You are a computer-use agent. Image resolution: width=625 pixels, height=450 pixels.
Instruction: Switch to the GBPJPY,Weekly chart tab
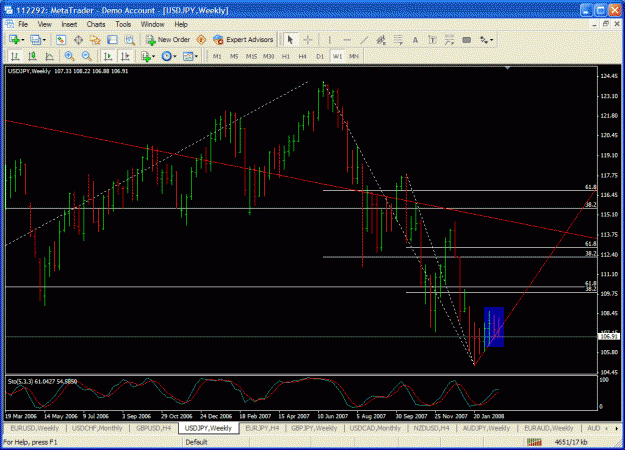314,428
